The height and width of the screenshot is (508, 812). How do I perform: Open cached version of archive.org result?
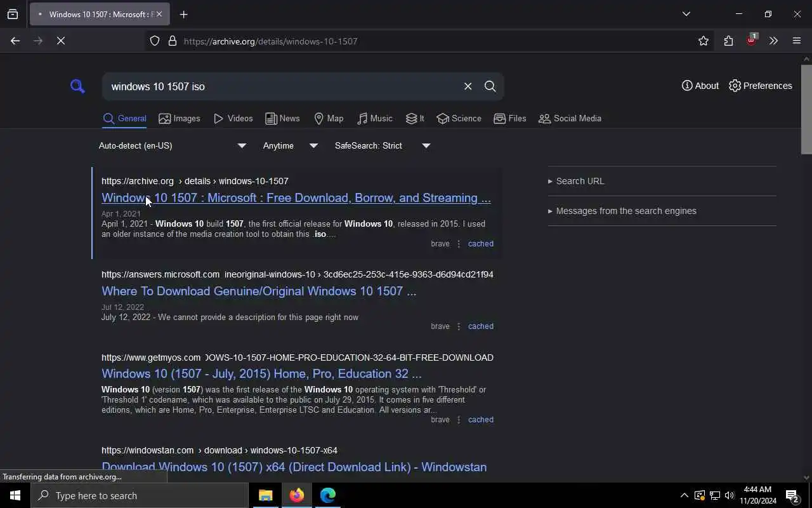pyautogui.click(x=481, y=244)
